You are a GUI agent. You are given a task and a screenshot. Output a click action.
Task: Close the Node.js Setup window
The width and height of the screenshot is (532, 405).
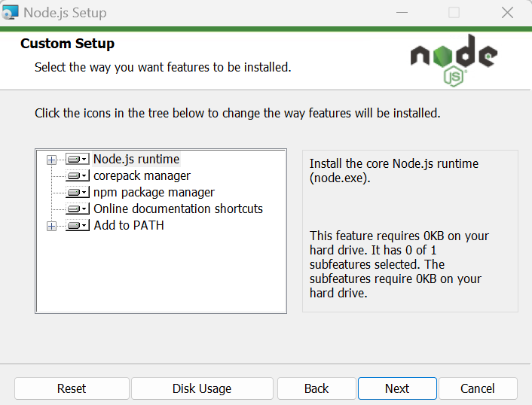click(x=507, y=13)
